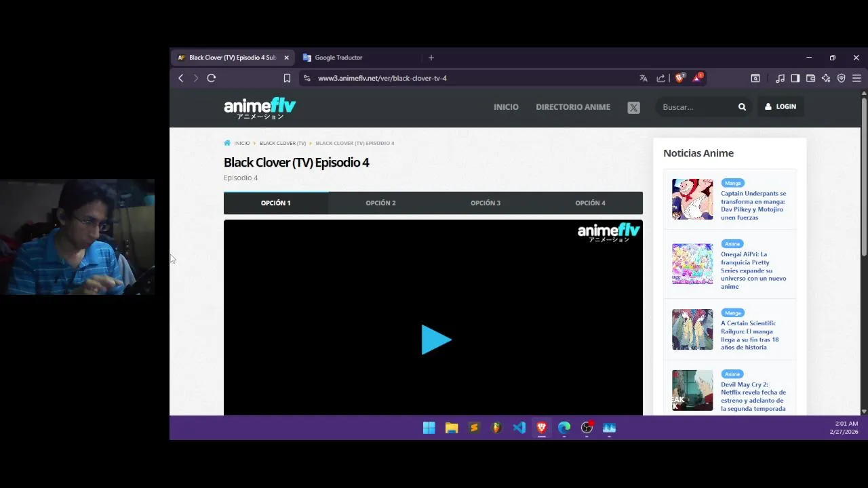Select the Black Clover (TV) Episodio 4 tab

233,58
